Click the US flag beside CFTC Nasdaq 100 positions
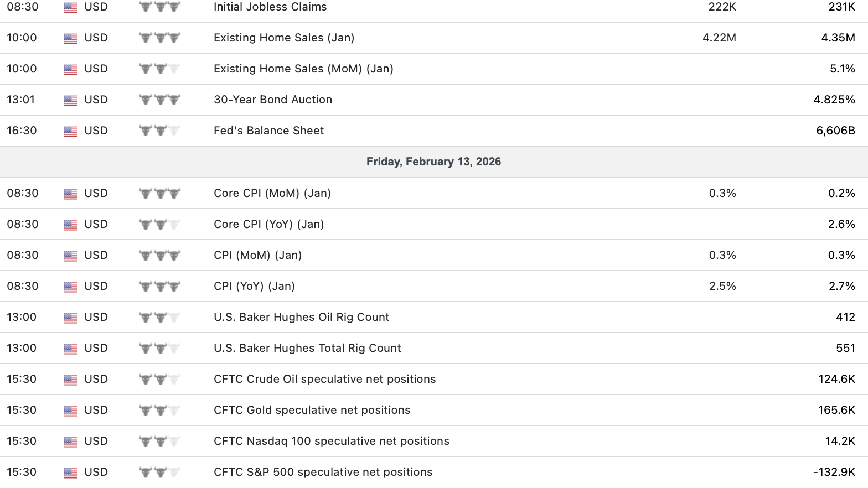Viewport: 868px width, 488px height. pyautogui.click(x=70, y=442)
